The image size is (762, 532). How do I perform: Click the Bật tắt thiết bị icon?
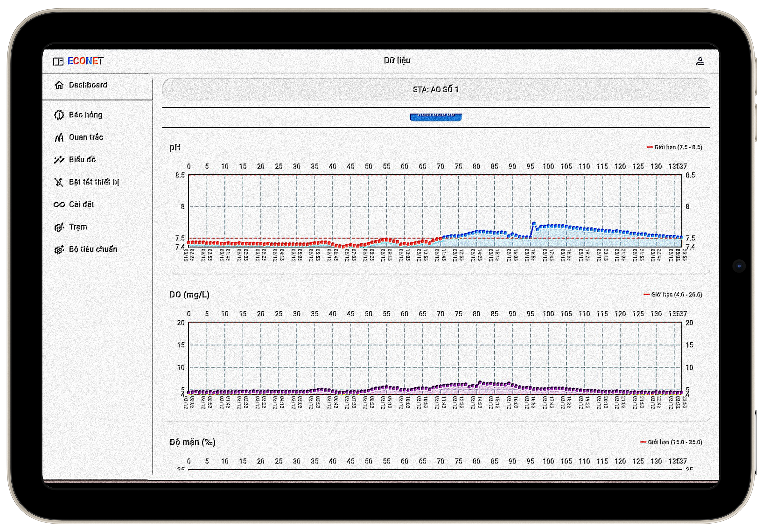(59, 182)
